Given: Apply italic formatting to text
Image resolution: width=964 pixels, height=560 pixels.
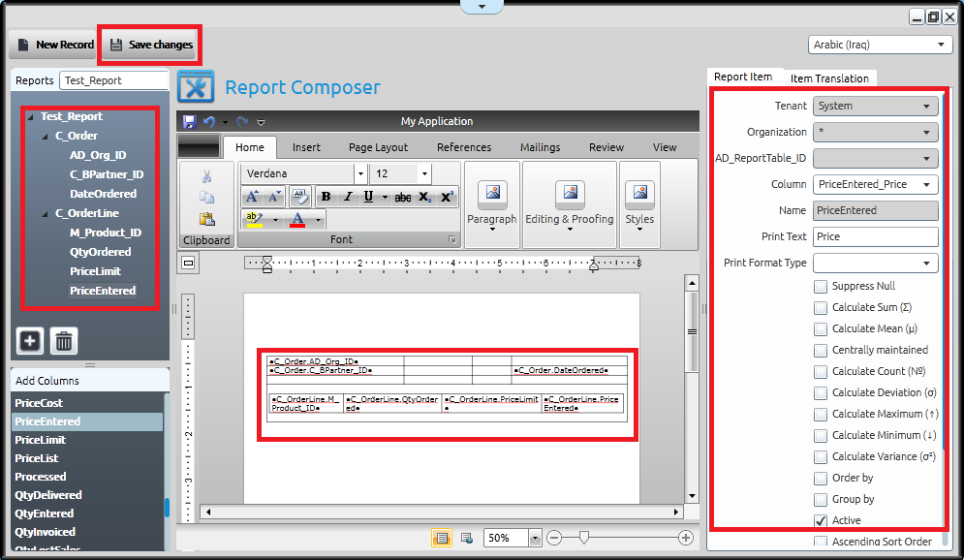Looking at the screenshot, I should click(347, 197).
